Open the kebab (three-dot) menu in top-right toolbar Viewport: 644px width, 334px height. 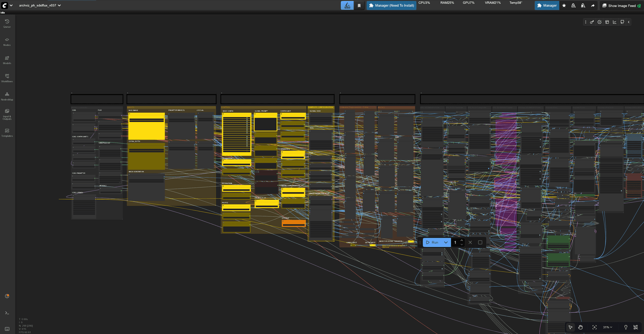coord(585,22)
